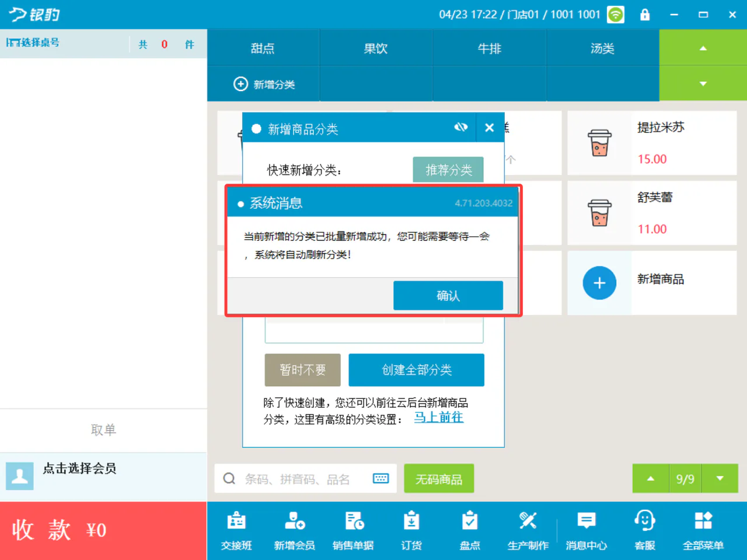747x560 pixels.
Task: Click the 9/9 page indicator
Action: pyautogui.click(x=685, y=479)
